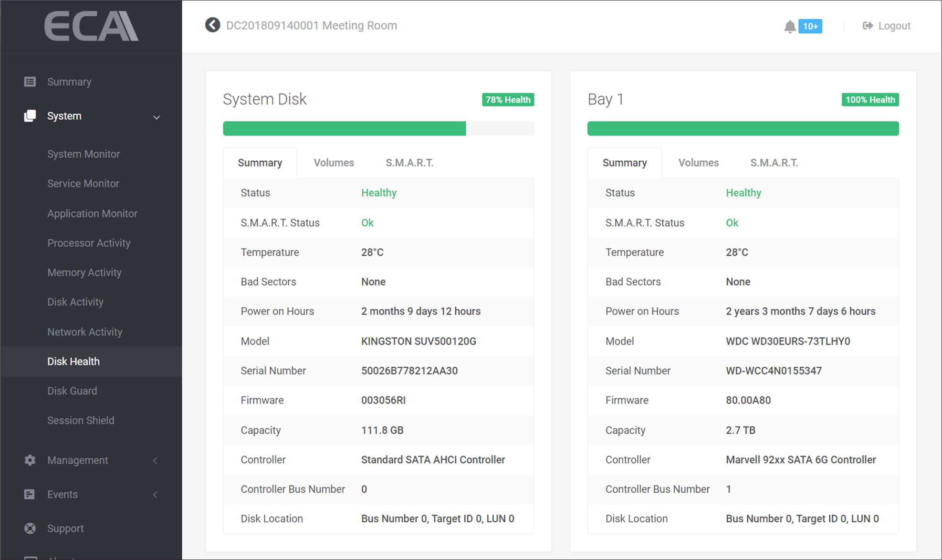Go to Network Activity page
The width and height of the screenshot is (942, 560).
pos(84,332)
